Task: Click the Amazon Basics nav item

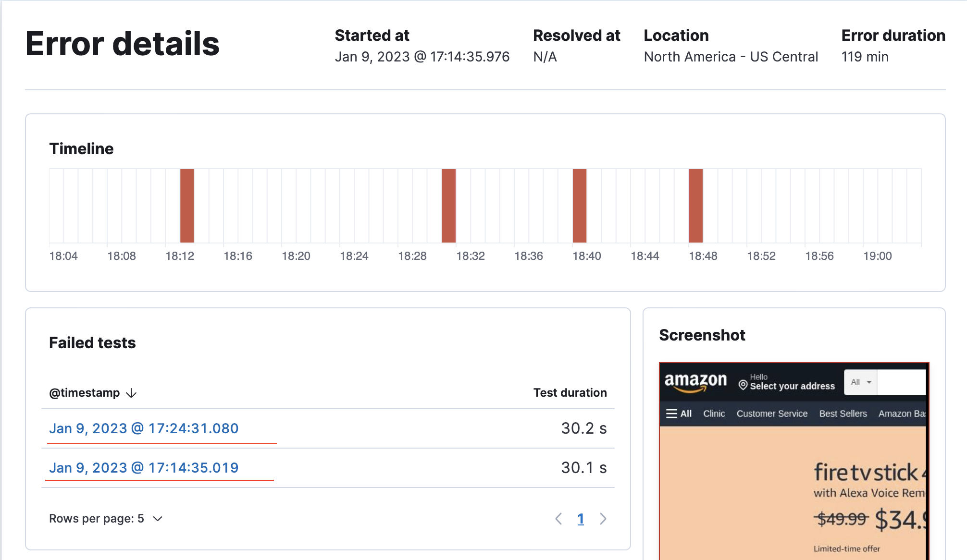Action: [903, 413]
